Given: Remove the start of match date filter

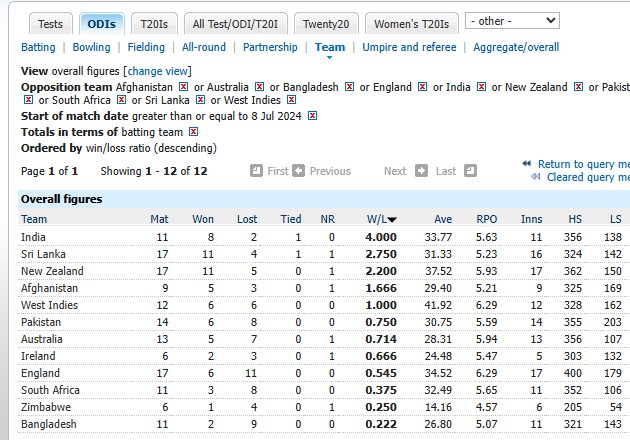Looking at the screenshot, I should point(312,116).
